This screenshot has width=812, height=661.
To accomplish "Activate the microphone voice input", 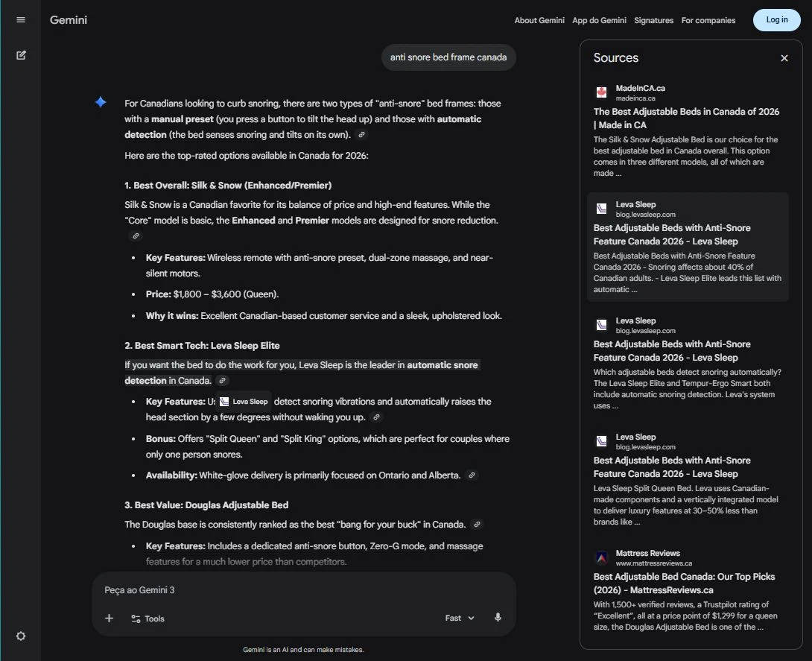I will pos(498,617).
